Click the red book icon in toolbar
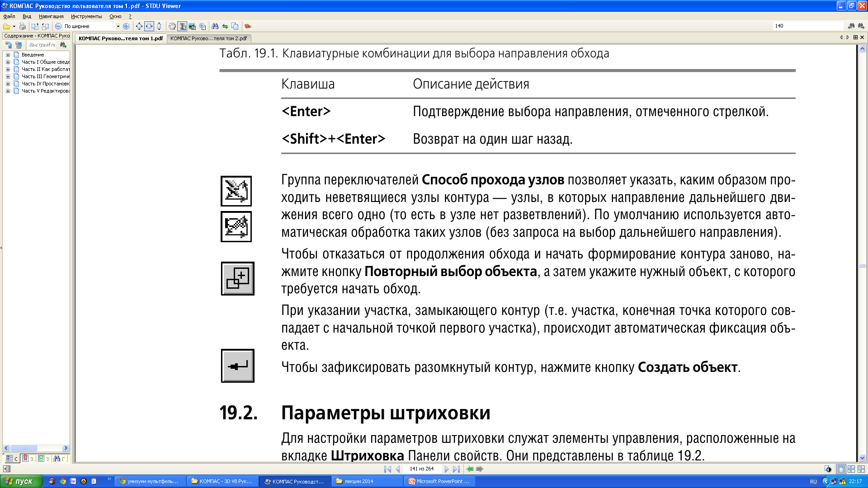 [x=248, y=26]
